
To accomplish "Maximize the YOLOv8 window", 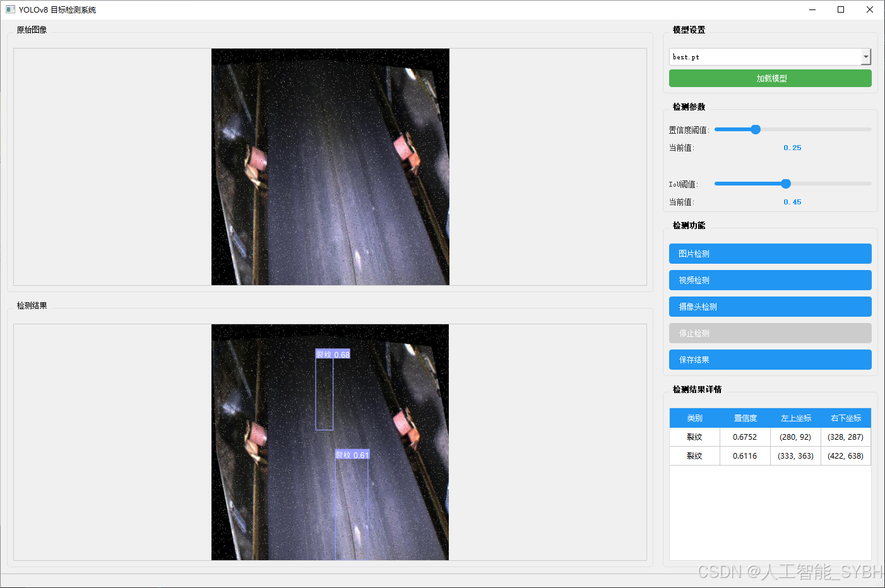I will pos(841,9).
